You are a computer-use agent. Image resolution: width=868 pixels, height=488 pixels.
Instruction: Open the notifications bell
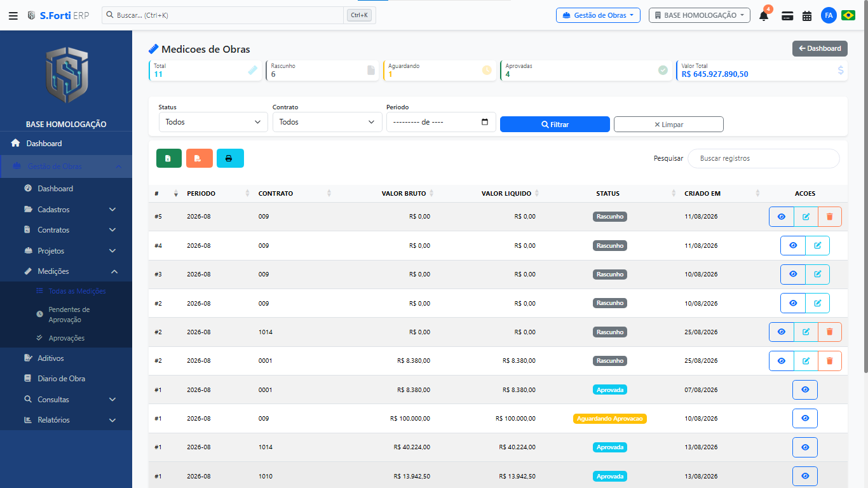point(764,16)
